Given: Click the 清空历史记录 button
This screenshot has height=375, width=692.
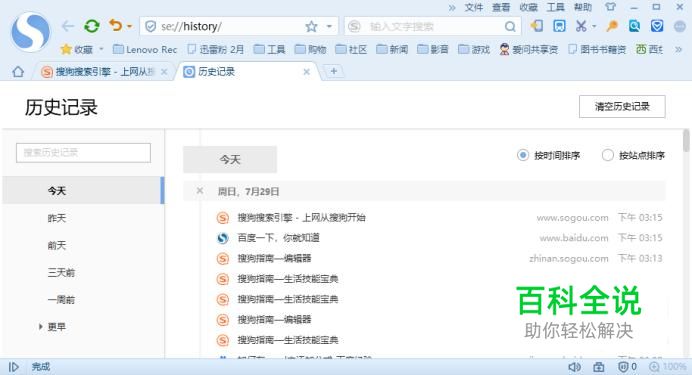Looking at the screenshot, I should [622, 106].
